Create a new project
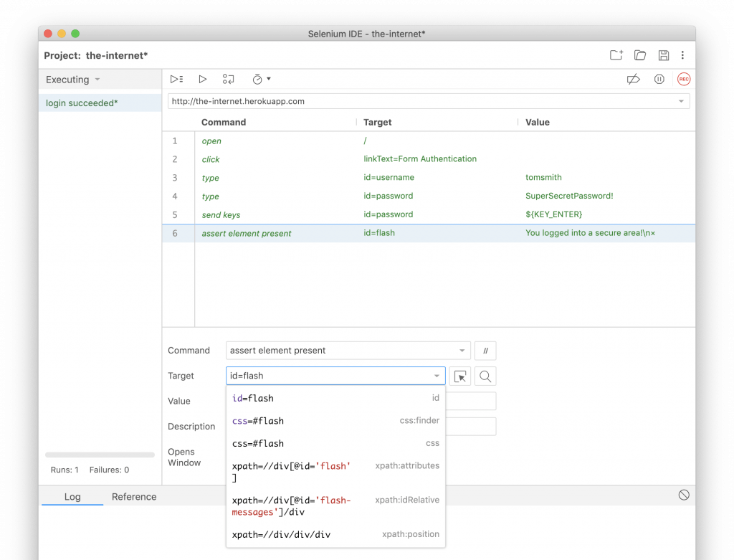 point(616,54)
